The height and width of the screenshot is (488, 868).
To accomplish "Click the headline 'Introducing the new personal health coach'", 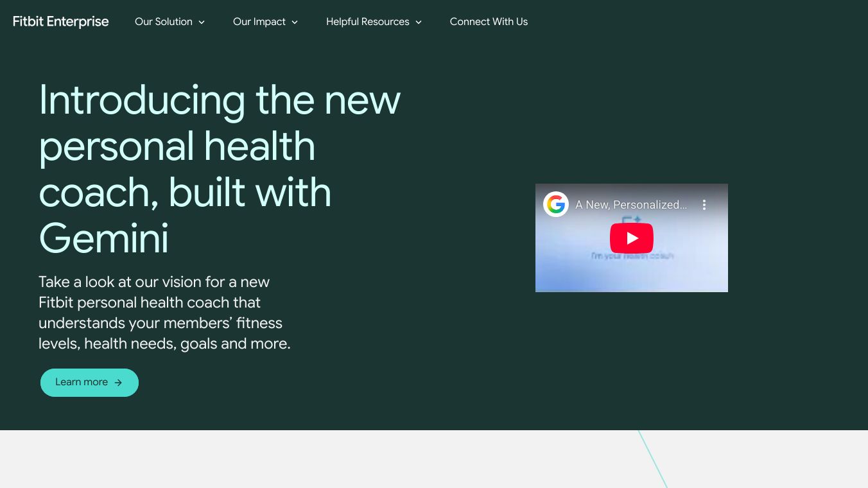I will point(220,170).
